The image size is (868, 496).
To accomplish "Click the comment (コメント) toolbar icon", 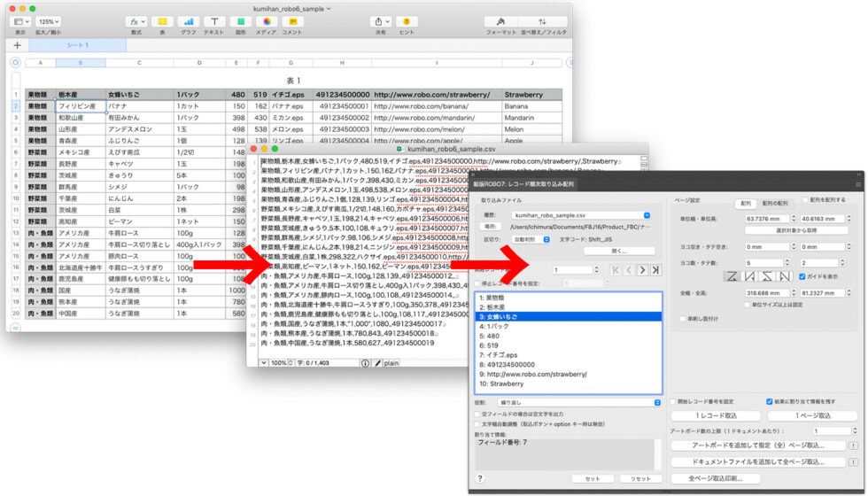I will [291, 21].
